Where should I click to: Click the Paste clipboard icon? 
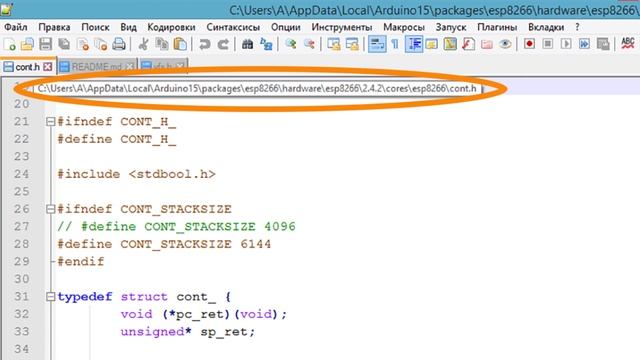coord(180,44)
